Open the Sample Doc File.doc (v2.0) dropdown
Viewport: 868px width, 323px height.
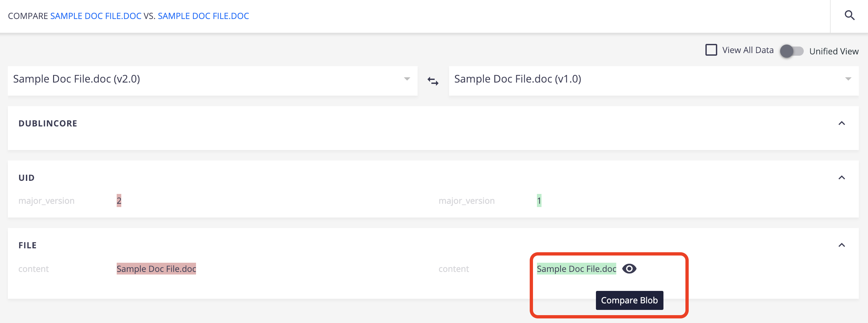point(213,81)
